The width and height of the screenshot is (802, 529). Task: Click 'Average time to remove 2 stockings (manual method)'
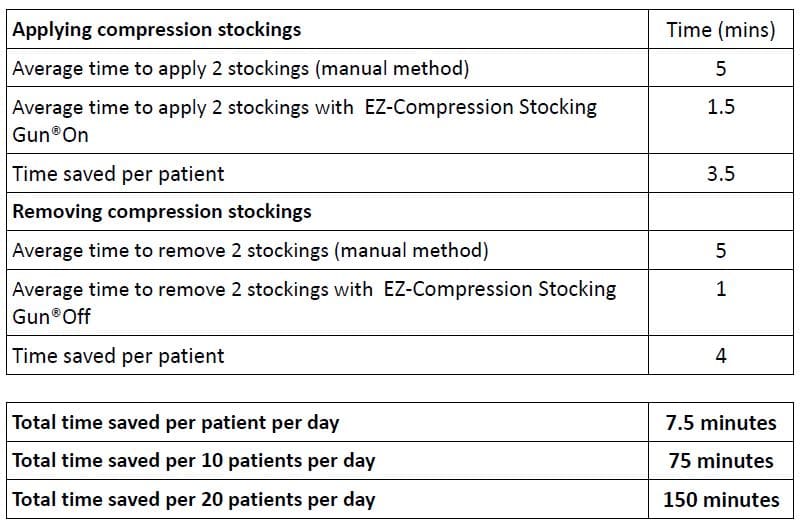pos(250,250)
